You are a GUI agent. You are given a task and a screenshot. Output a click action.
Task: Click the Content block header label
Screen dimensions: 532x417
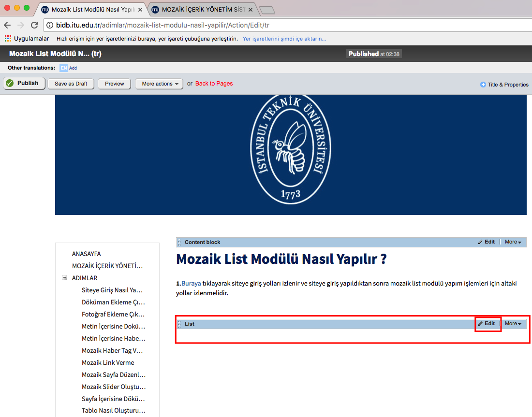click(202, 243)
